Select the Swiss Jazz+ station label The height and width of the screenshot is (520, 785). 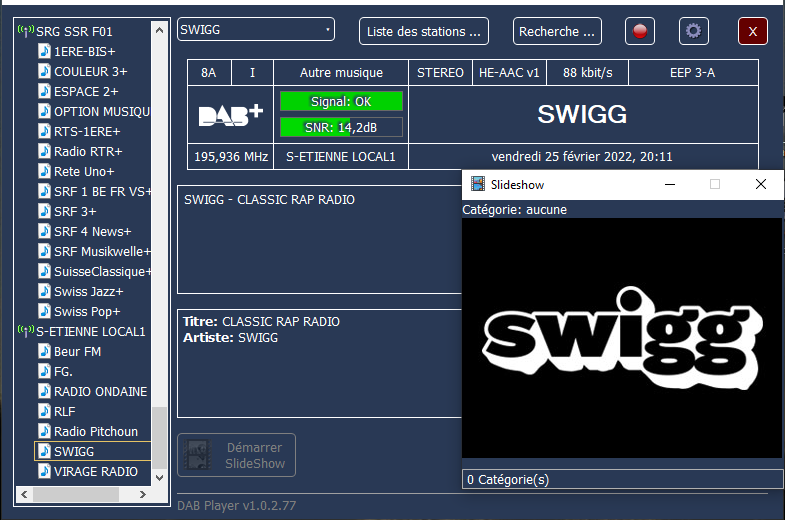89,292
